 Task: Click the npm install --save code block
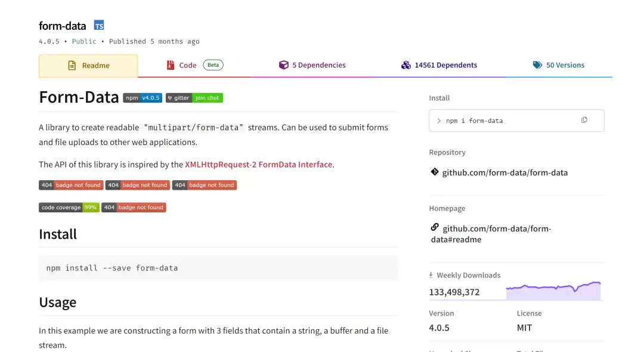tap(218, 268)
